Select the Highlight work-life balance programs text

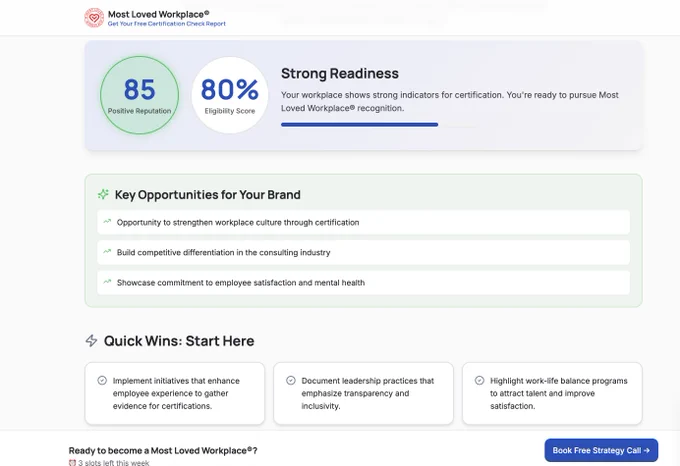(559, 393)
